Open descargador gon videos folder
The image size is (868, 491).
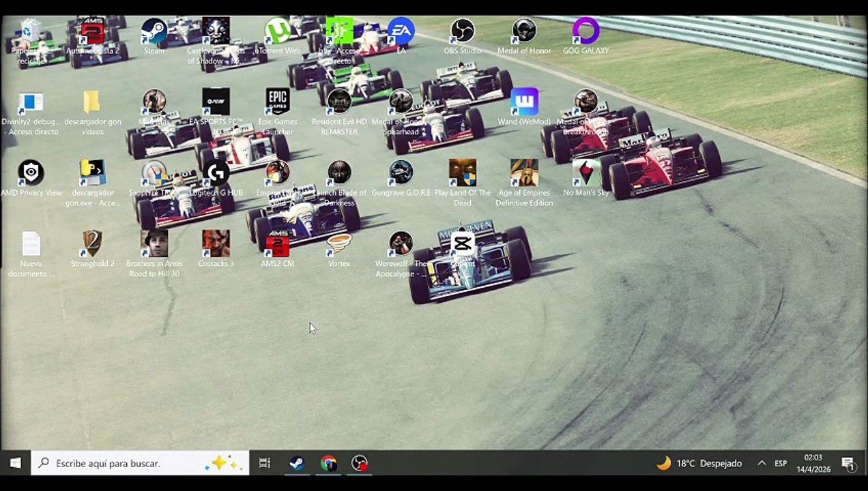(x=92, y=113)
